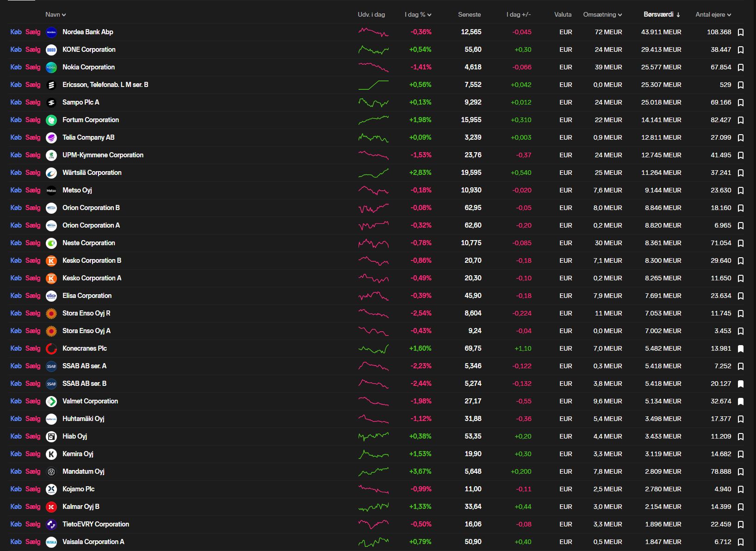Click the Konecranes Plc logo icon
756x551 pixels.
(51, 349)
